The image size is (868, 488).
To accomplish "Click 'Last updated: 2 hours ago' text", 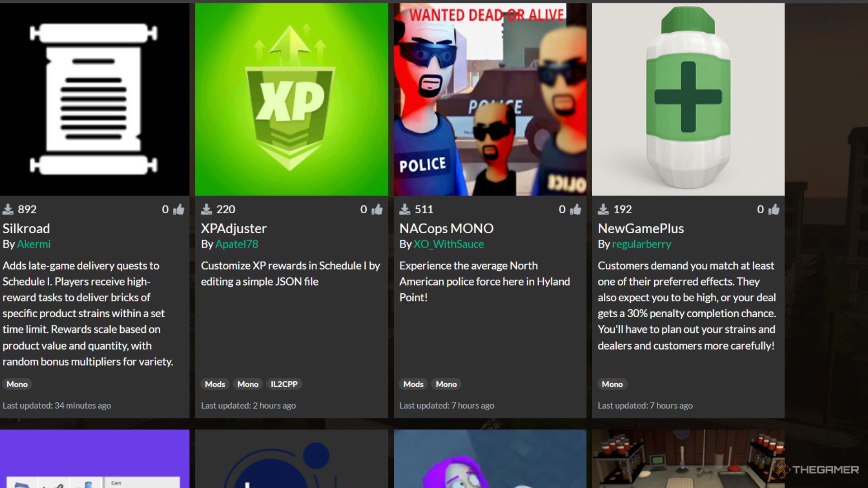I will pos(248,406).
